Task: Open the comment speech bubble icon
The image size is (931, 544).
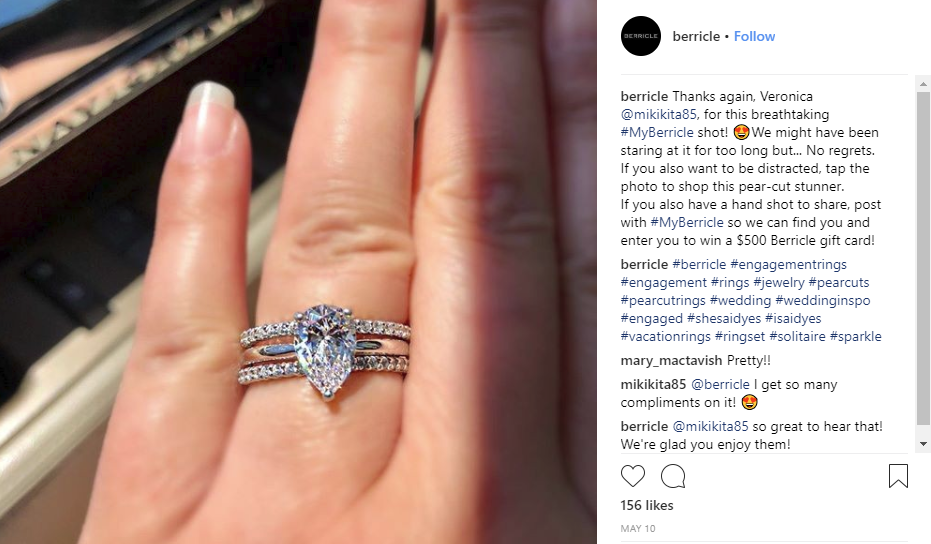Action: [x=673, y=476]
